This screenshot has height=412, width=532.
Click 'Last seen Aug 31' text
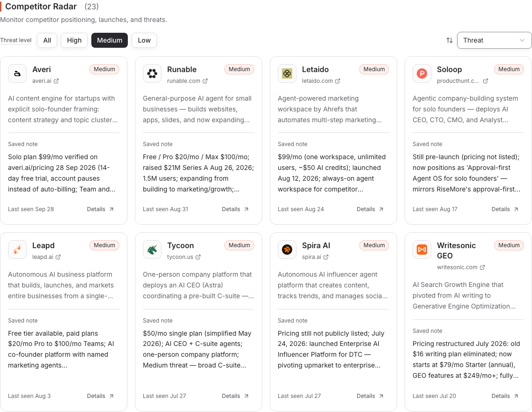click(165, 209)
